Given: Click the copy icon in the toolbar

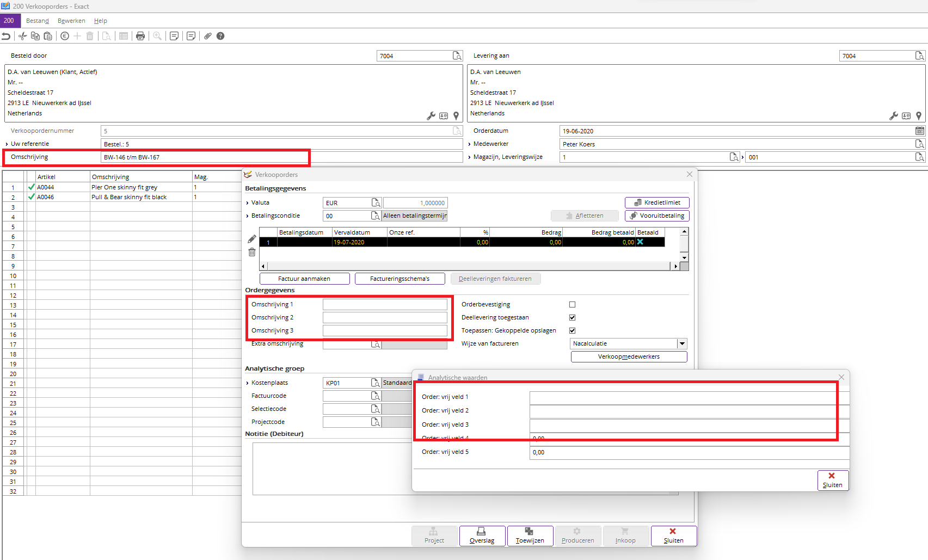Looking at the screenshot, I should [35, 36].
